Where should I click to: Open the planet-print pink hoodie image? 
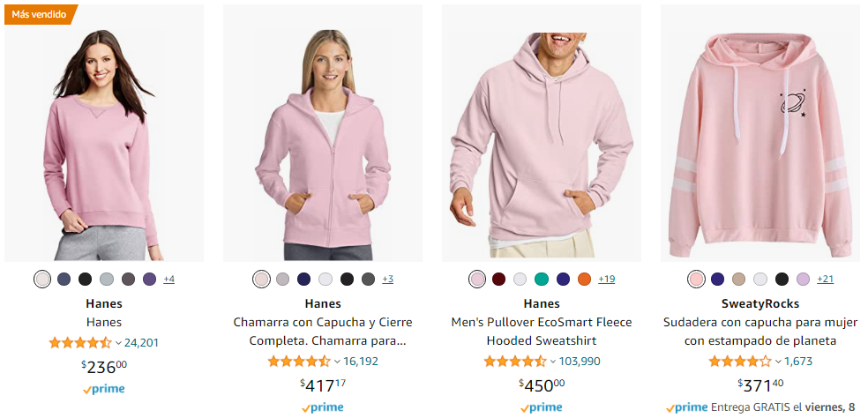coord(760,133)
